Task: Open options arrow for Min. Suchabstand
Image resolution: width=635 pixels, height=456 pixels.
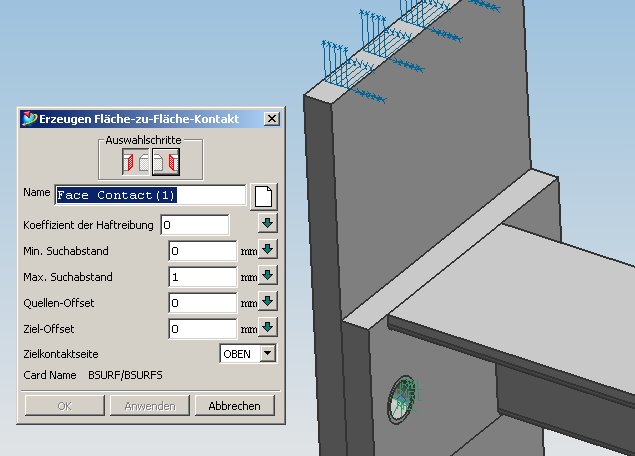Action: pyautogui.click(x=268, y=249)
